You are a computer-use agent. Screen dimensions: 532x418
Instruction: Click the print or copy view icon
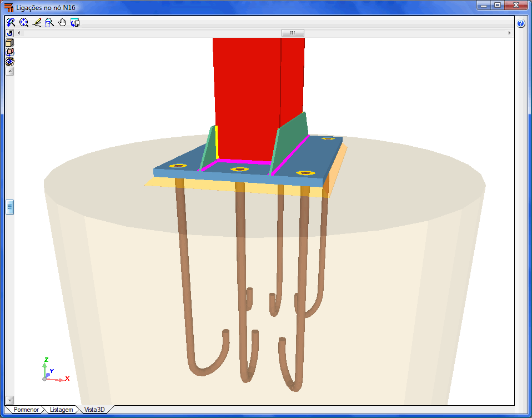click(75, 22)
